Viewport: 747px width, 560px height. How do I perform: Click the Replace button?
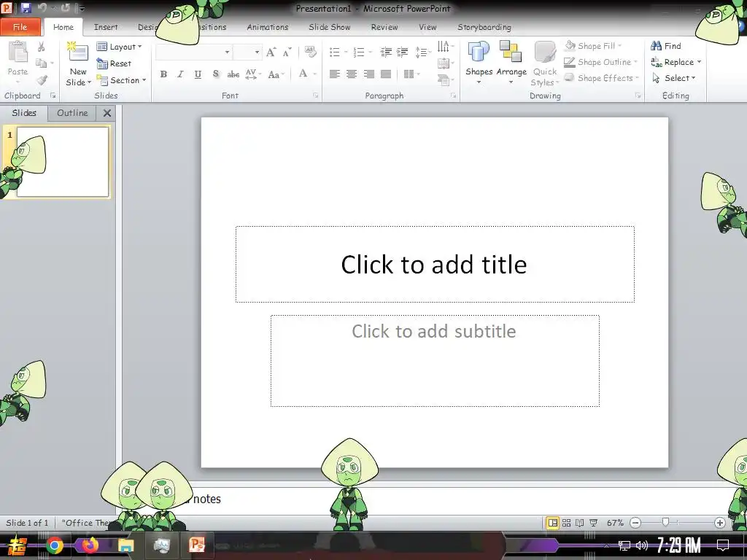click(x=676, y=62)
